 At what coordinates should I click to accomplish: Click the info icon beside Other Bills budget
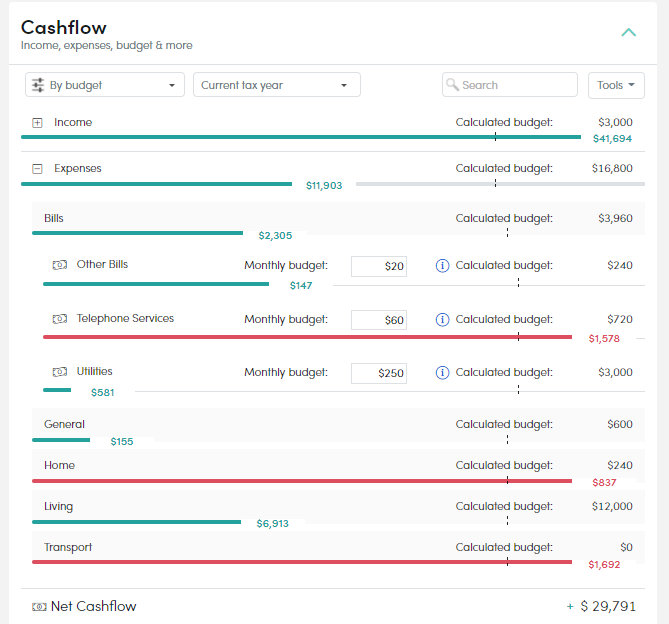coord(442,266)
